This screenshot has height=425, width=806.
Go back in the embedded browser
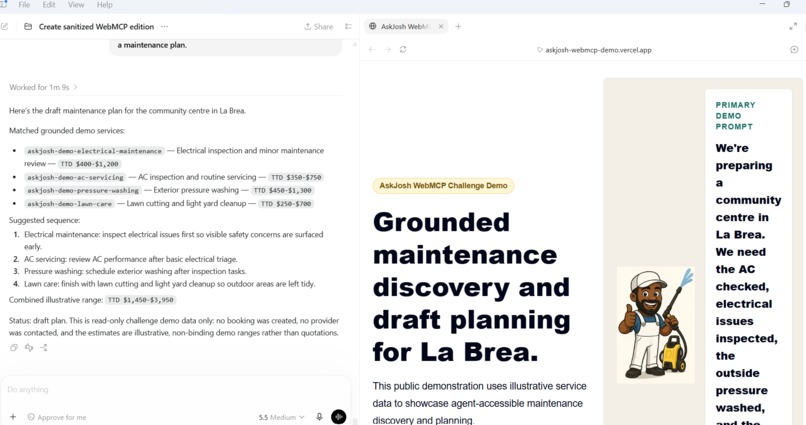pyautogui.click(x=372, y=50)
